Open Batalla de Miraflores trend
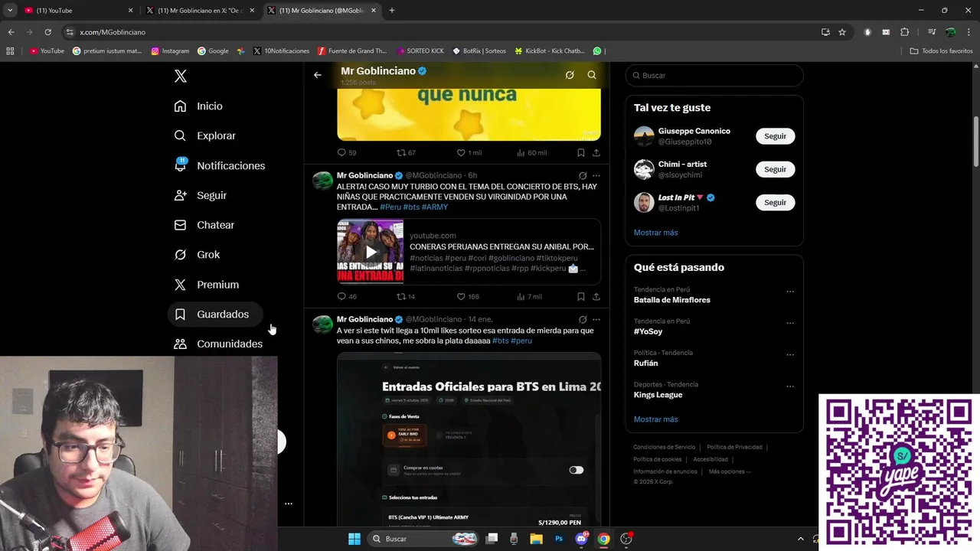 click(x=671, y=300)
